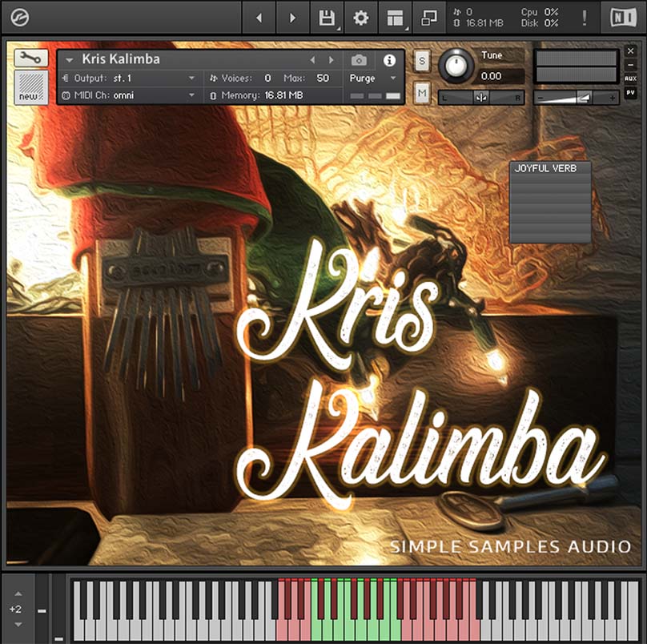
Task: Minimize the instrument header with minus button
Action: click(x=630, y=65)
